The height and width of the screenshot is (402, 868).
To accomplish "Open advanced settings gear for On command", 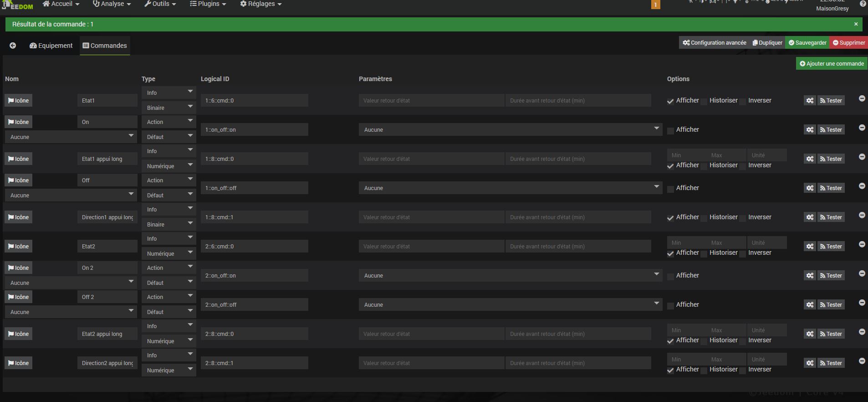I will pyautogui.click(x=810, y=130).
